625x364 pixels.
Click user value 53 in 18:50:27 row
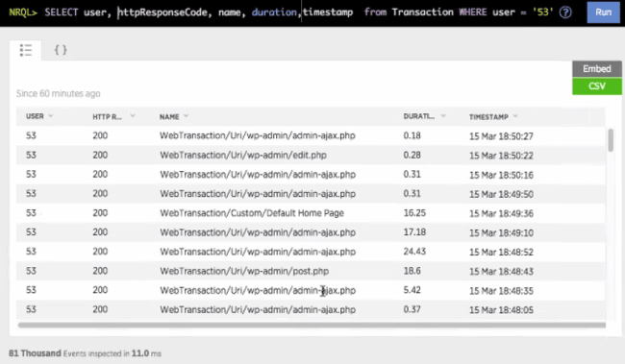(x=31, y=135)
